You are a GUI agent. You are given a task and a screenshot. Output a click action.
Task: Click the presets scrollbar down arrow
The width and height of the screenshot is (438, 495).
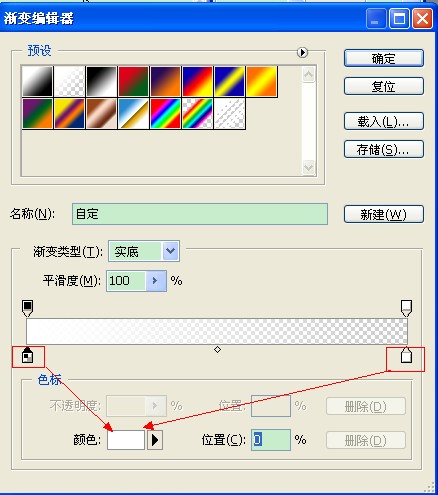click(x=308, y=167)
